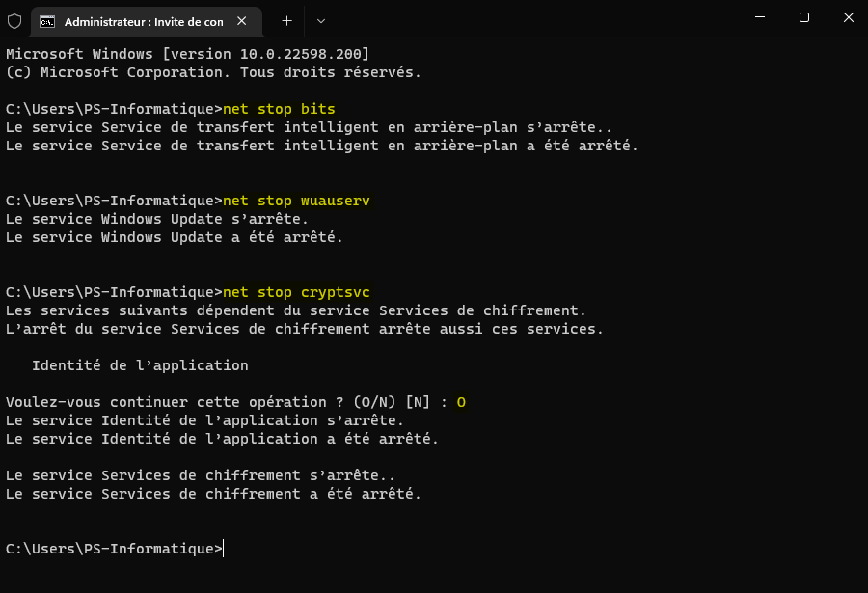Click the Voulez-vous continuer prompt line

pyautogui.click(x=222, y=401)
